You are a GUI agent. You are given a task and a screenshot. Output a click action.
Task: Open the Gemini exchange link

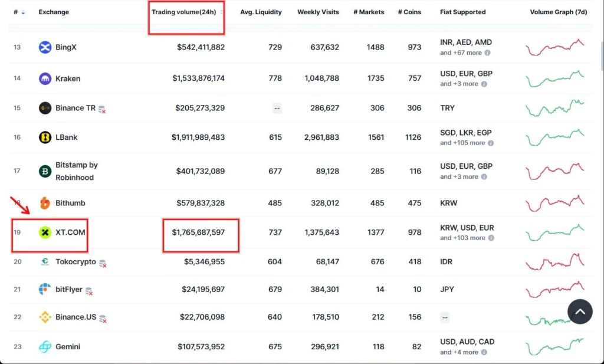[x=68, y=347]
